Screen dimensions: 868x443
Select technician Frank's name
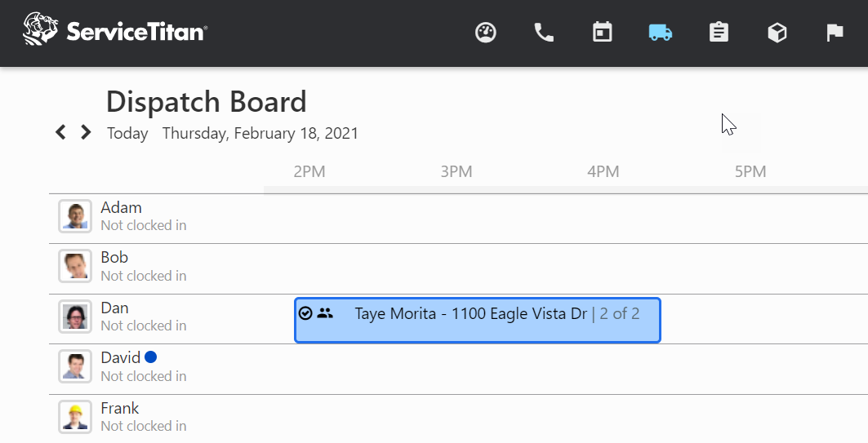click(x=119, y=408)
